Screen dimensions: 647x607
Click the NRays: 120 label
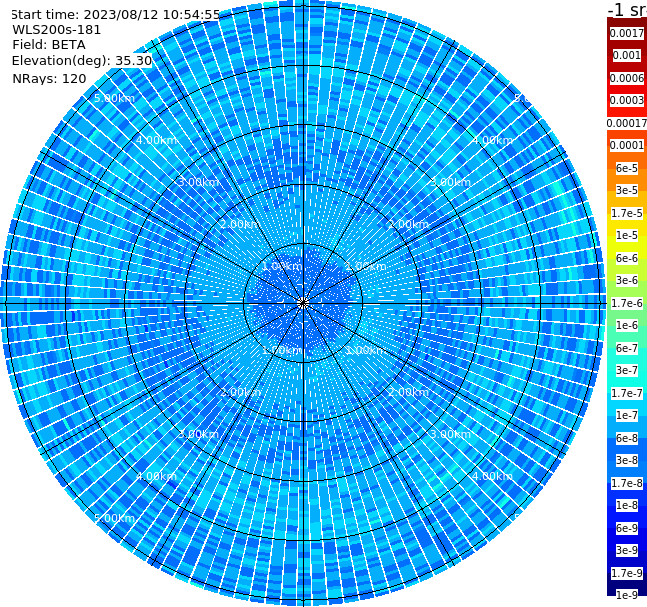(x=49, y=78)
